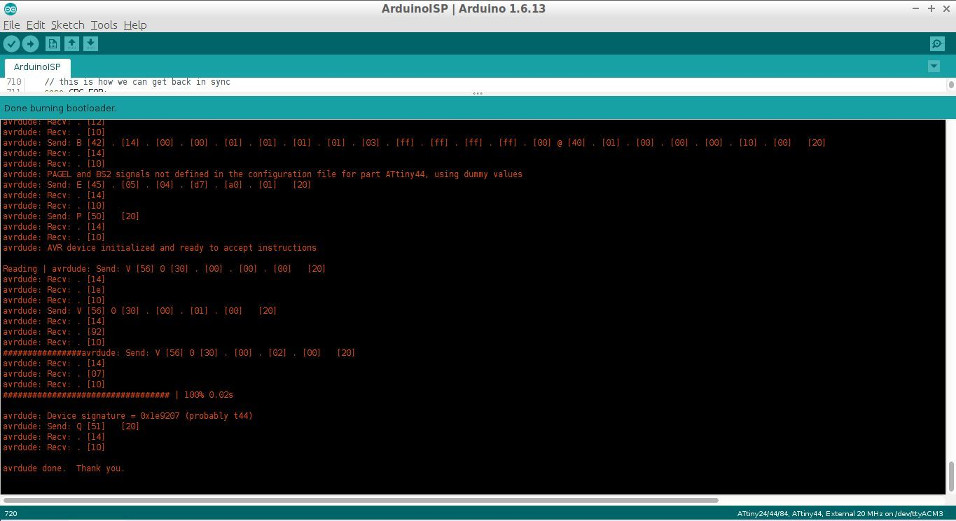Click the editor/console splitter handle dots
This screenshot has width=956, height=521.
477,93
